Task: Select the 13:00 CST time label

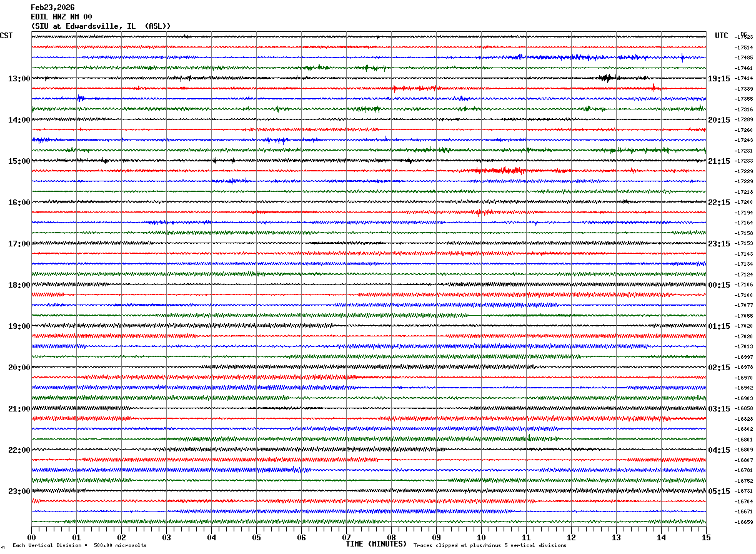Action: [x=19, y=79]
